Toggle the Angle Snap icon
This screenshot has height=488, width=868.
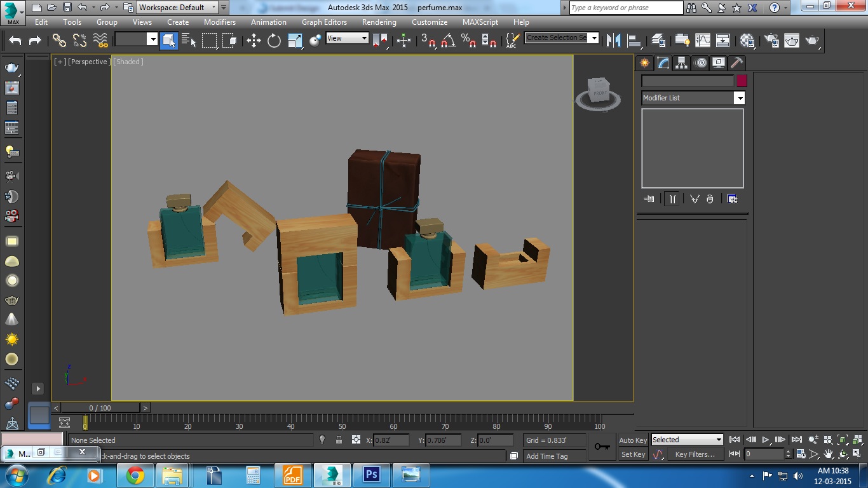[449, 41]
